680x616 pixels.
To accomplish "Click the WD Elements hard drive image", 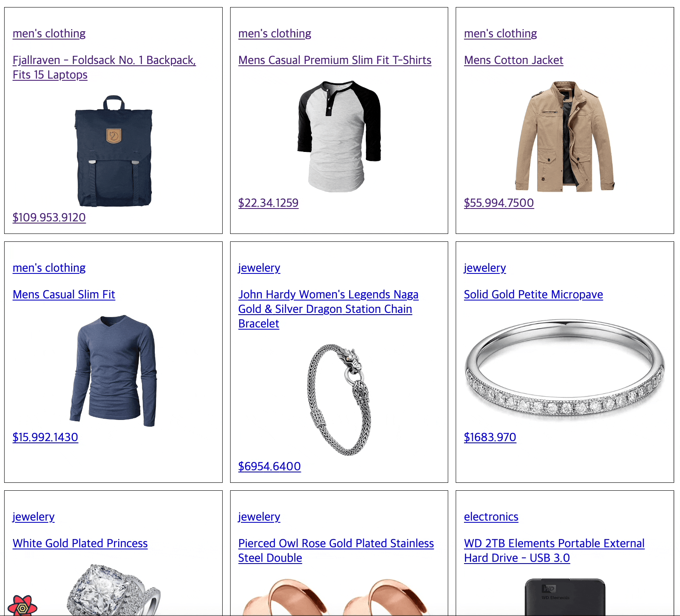I will coord(565,597).
